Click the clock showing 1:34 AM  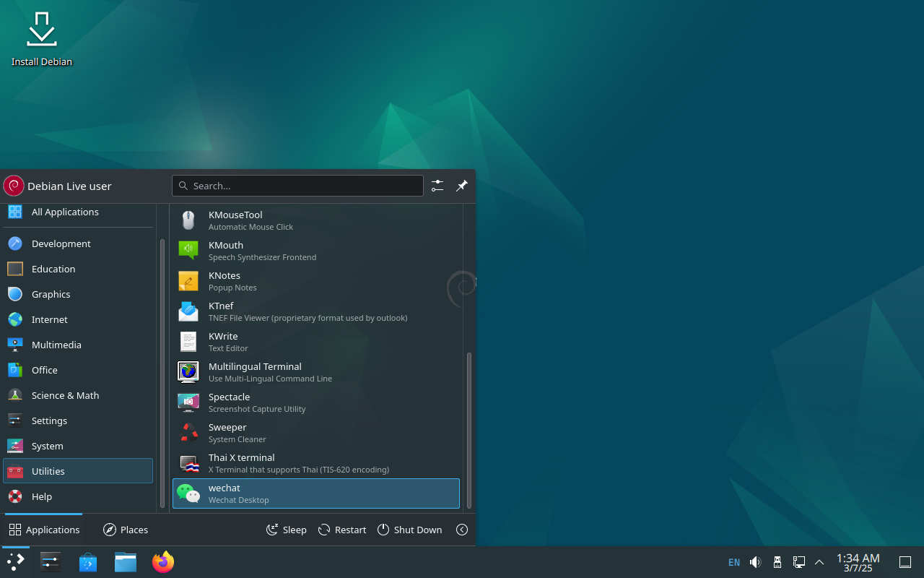[x=858, y=562]
